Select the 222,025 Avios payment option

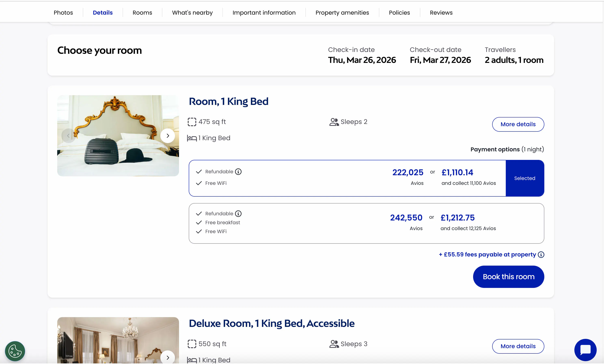[x=347, y=178]
